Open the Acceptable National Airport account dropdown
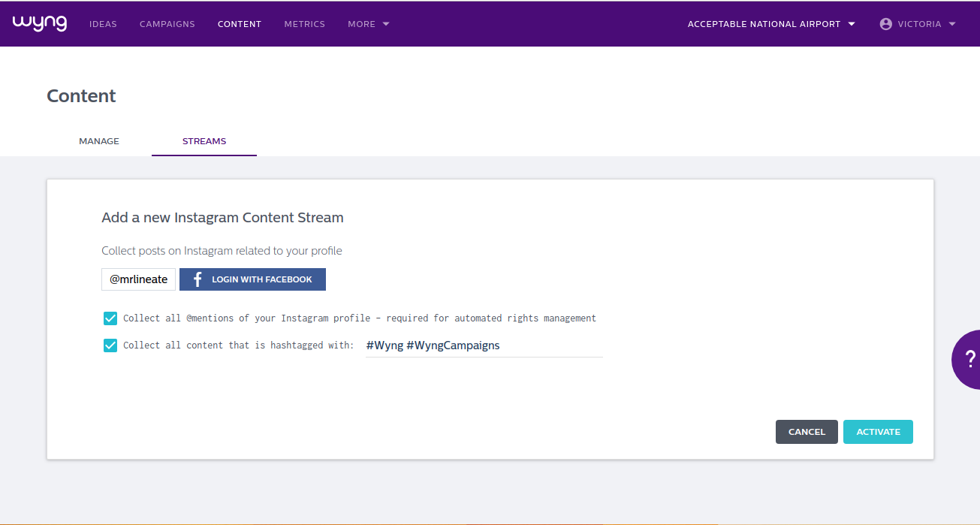 (771, 24)
